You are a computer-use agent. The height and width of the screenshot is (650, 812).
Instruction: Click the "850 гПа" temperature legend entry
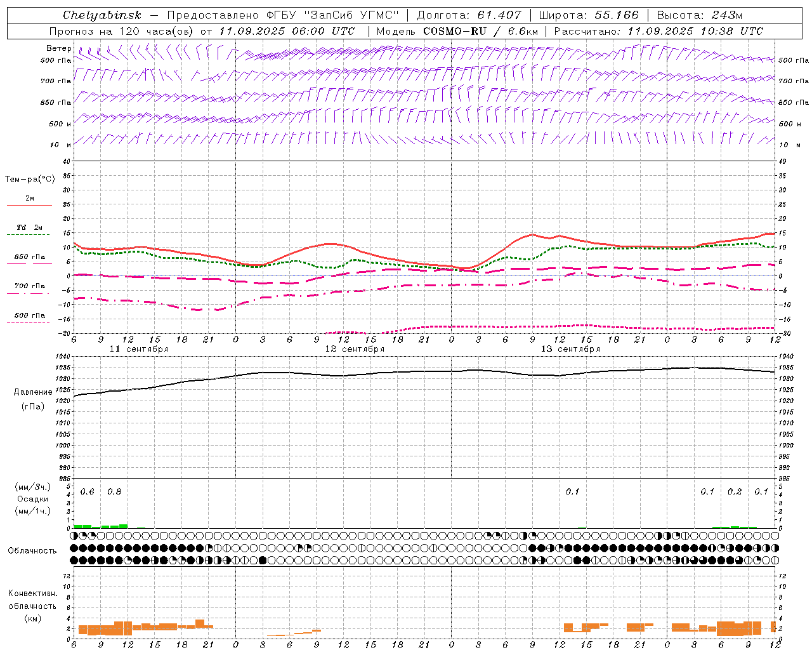pyautogui.click(x=29, y=257)
